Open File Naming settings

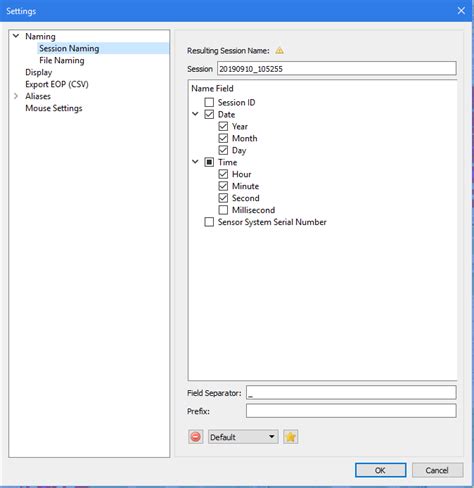(62, 60)
